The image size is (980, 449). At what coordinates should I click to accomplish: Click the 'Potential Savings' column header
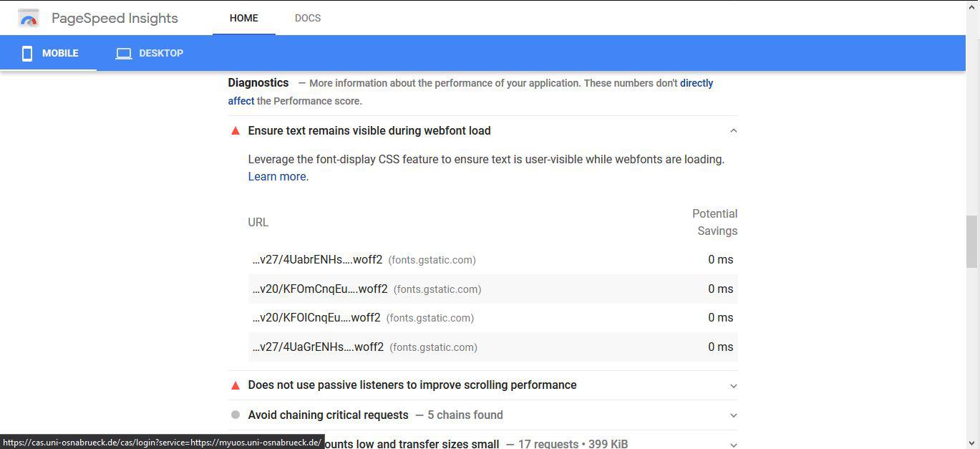(714, 222)
